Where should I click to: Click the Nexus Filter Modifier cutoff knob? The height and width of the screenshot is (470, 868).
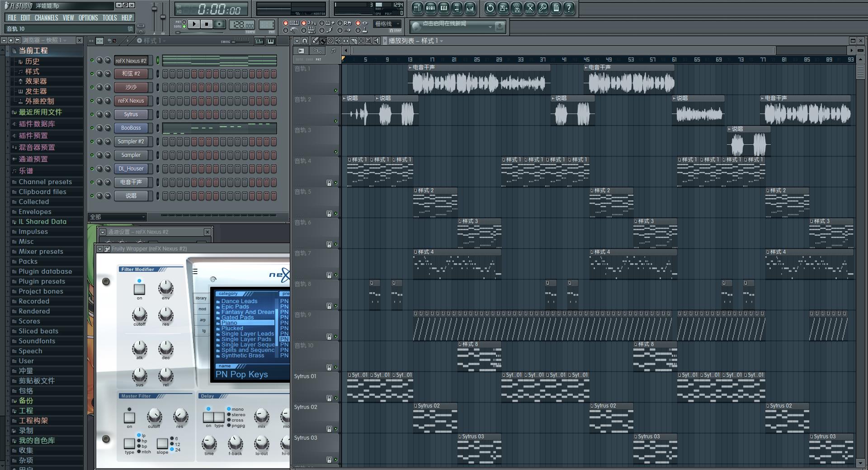tap(139, 314)
